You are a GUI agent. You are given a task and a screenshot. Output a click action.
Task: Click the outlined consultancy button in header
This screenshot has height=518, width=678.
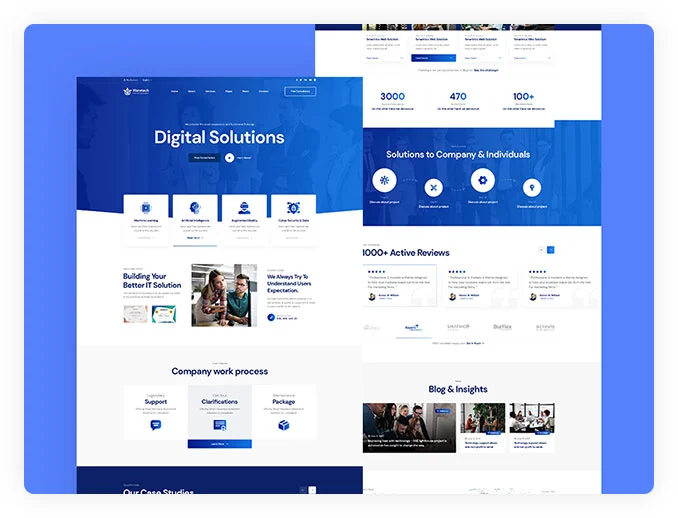[300, 91]
